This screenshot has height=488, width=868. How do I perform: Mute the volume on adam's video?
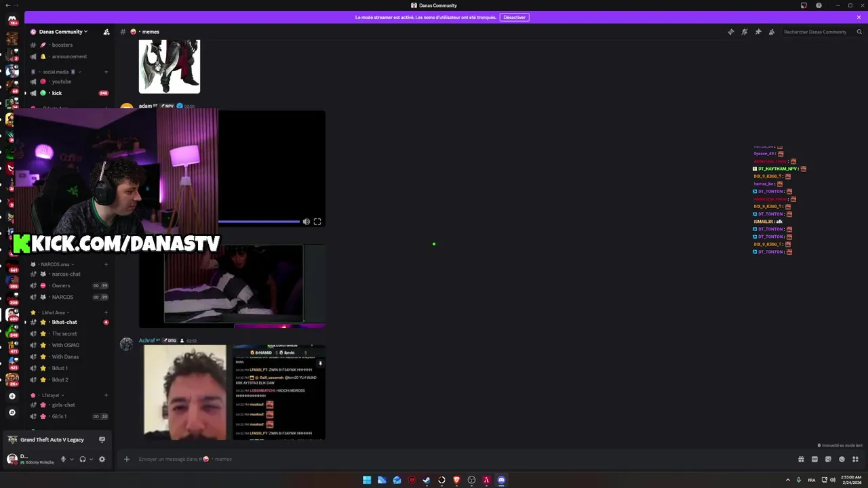[x=306, y=222]
